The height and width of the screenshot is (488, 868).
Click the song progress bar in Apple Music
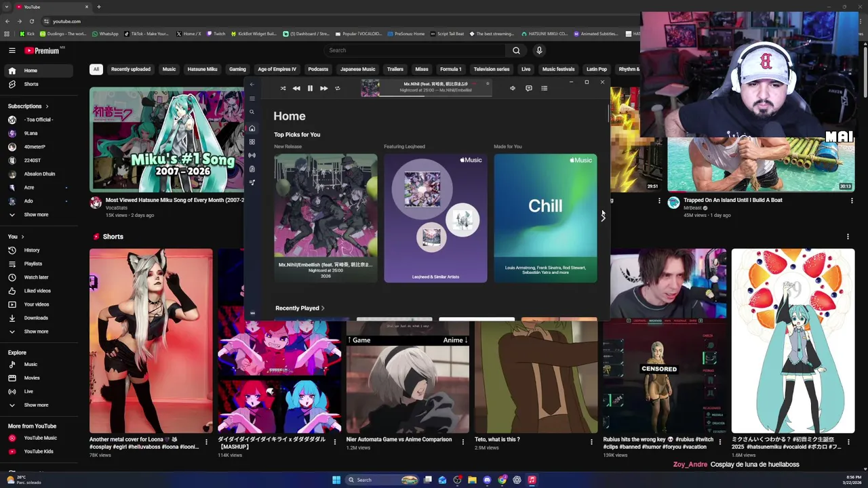[435, 96]
